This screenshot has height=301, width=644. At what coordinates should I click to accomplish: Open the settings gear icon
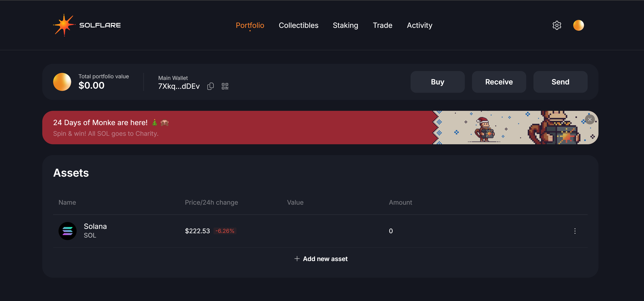pos(557,25)
